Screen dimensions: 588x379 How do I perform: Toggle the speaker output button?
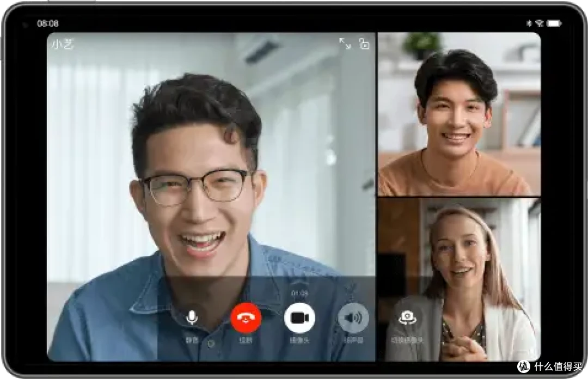353,318
